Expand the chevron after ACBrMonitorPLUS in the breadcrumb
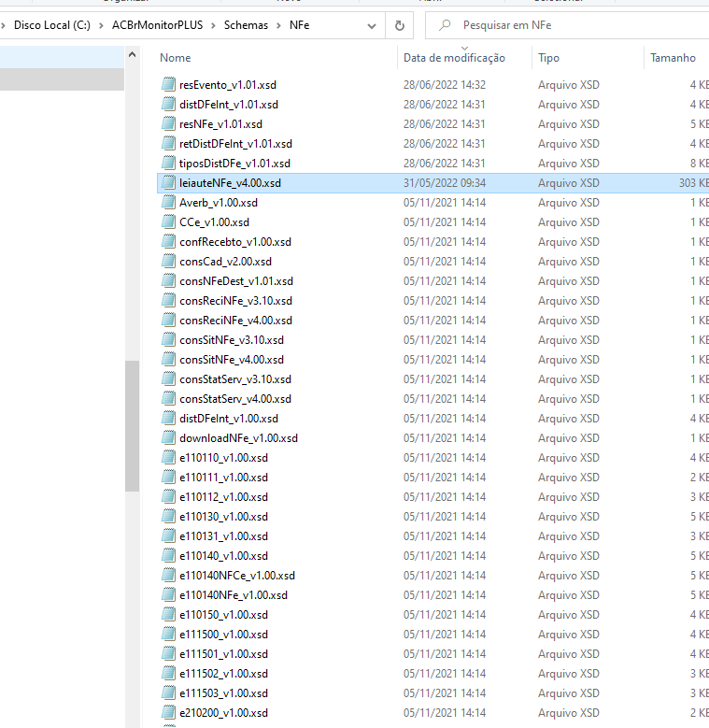 point(213,25)
